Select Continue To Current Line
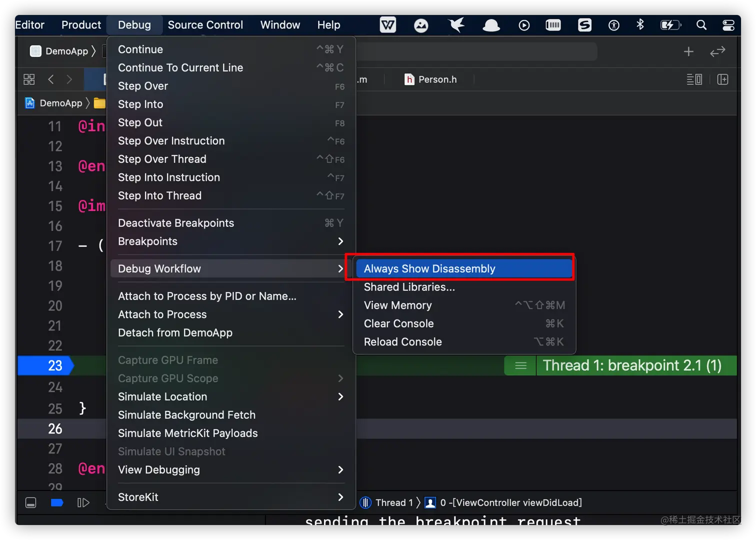Viewport: 756px width, 540px height. pos(231,67)
